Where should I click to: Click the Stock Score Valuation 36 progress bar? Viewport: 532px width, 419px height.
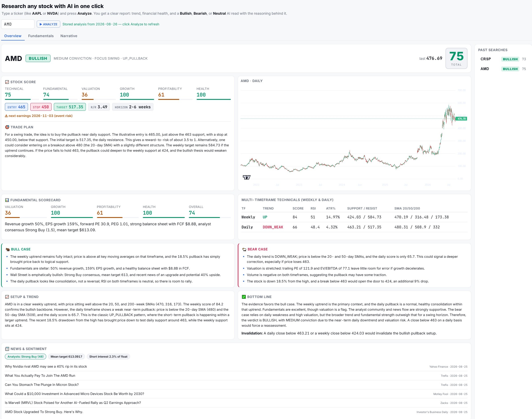coord(99,99)
